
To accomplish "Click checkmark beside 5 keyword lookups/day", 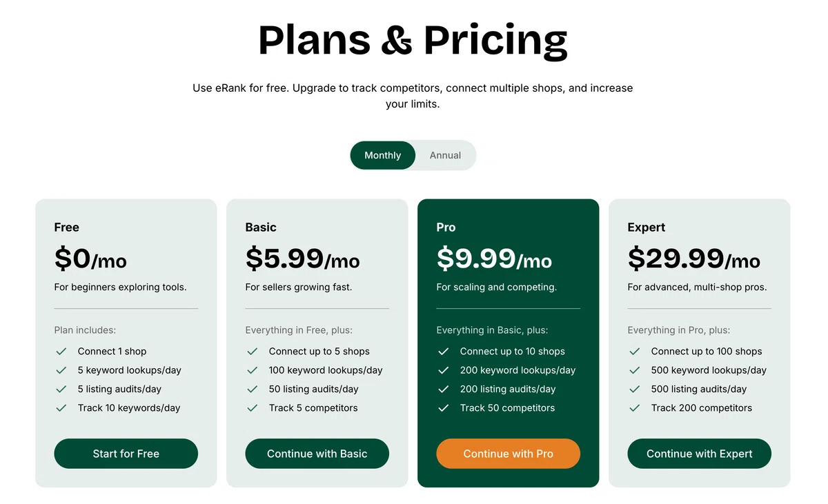I will 61,370.
